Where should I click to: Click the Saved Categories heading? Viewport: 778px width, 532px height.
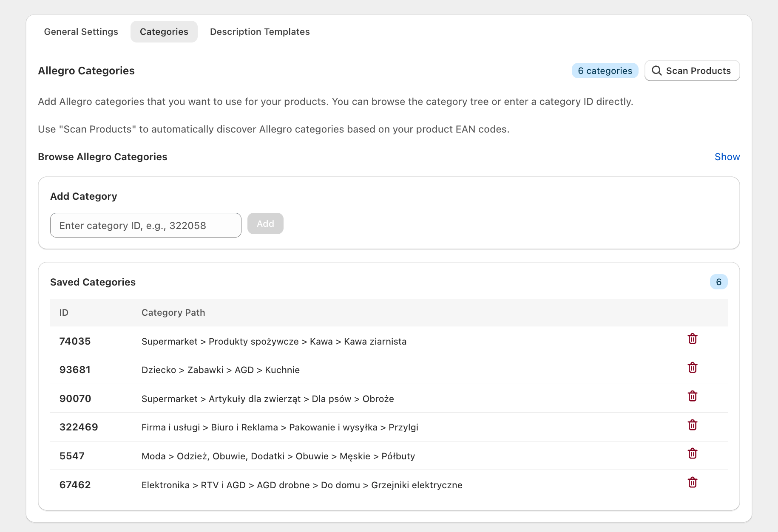(93, 282)
